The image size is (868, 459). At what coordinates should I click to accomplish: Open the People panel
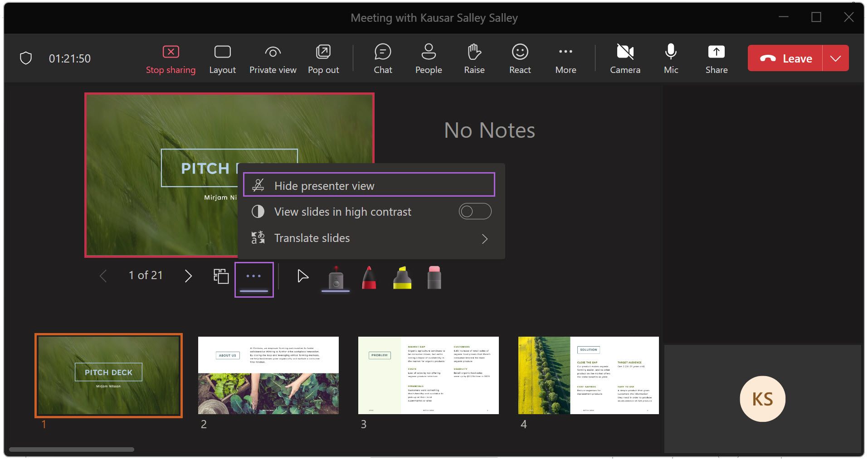pos(428,58)
